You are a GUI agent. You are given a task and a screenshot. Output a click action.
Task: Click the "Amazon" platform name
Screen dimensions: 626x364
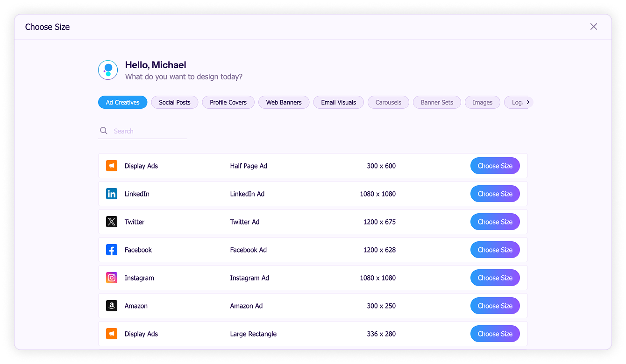coord(136,306)
